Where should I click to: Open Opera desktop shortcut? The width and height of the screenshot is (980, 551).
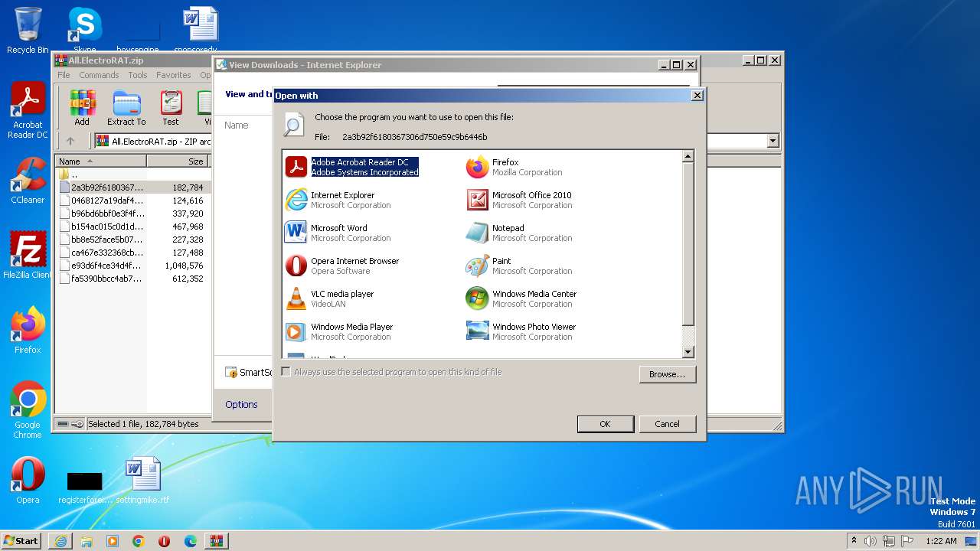pos(28,481)
